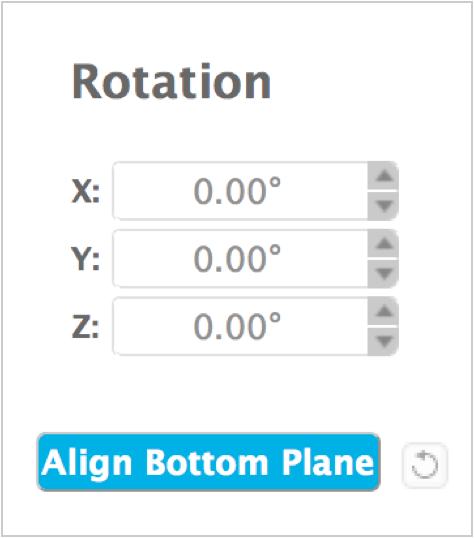Screen dimensions: 474x538
Task: Click the Z: axis label
Action: click(85, 327)
